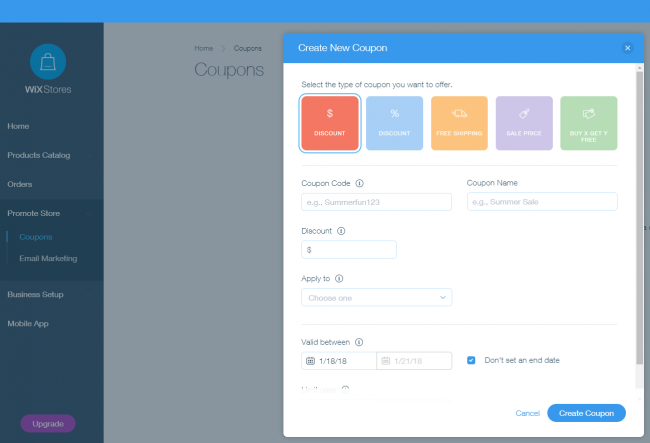
Task: Click the Coupon Code info icon
Action: tap(359, 183)
